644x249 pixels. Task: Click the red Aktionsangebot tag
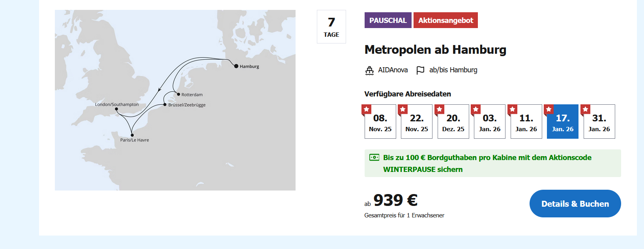pyautogui.click(x=446, y=20)
